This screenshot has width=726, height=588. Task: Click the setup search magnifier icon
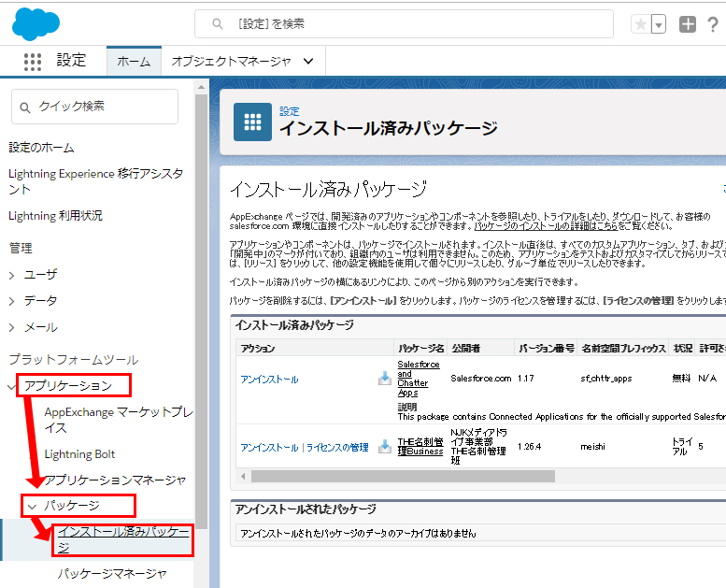point(217,23)
